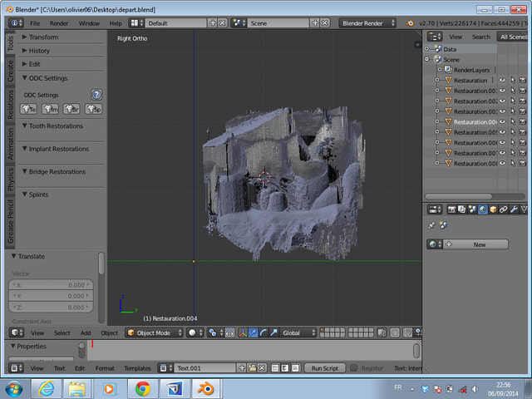
Task: Collapse the Tooth Restorations panel
Action: pyautogui.click(x=56, y=126)
